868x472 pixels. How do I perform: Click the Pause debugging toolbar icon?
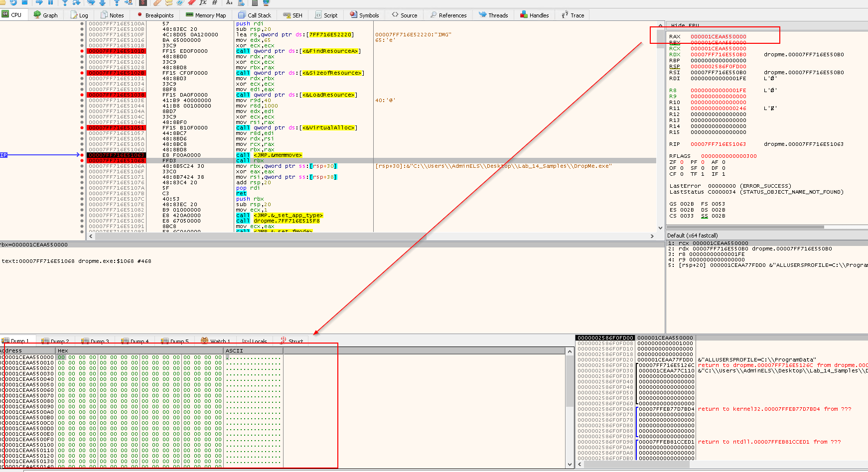pyautogui.click(x=50, y=2)
